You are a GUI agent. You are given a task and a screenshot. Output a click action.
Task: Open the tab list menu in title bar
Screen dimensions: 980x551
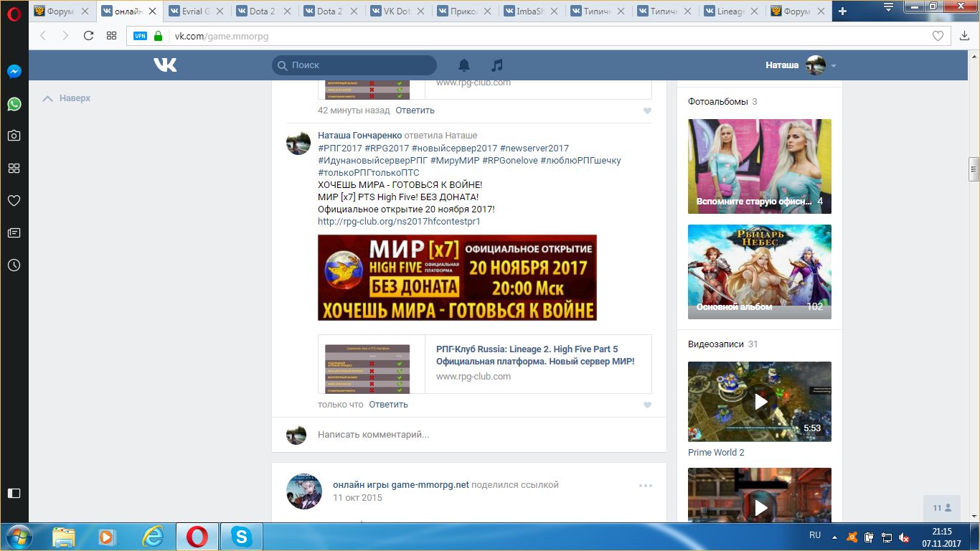coord(889,6)
